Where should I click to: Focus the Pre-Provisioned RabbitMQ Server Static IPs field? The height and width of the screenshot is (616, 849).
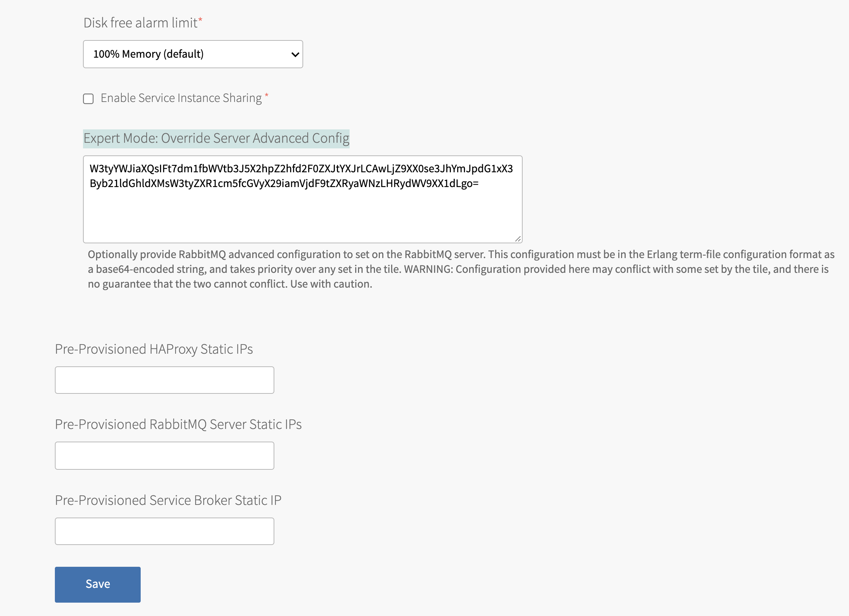click(x=164, y=456)
